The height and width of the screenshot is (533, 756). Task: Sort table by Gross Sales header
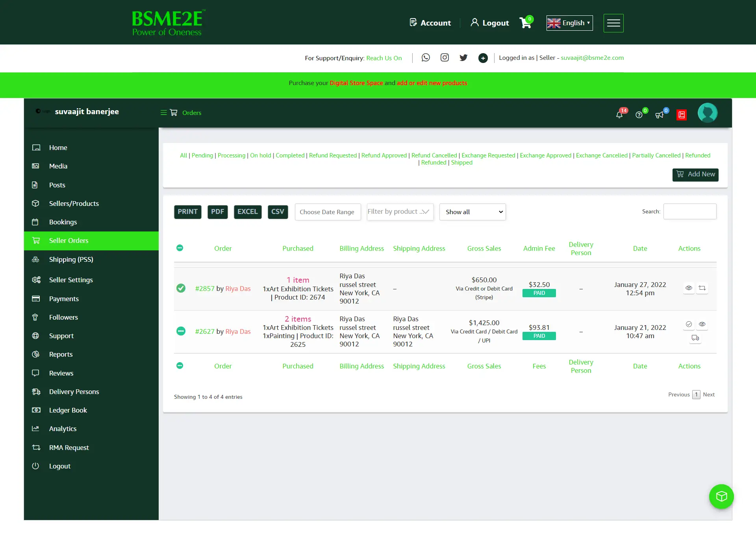coord(484,248)
